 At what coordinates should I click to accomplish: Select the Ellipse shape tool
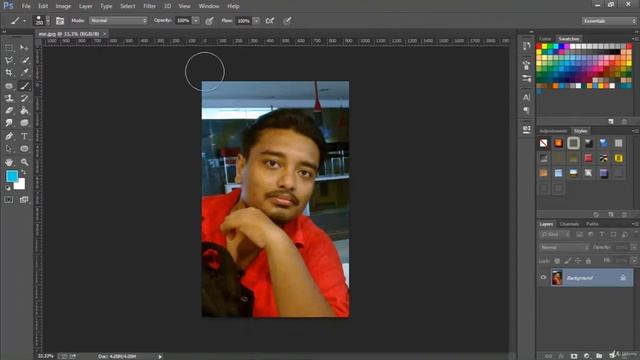(x=24, y=149)
